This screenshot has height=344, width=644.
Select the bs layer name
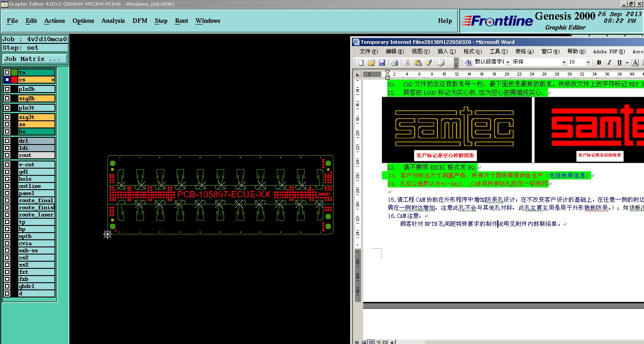(37, 132)
